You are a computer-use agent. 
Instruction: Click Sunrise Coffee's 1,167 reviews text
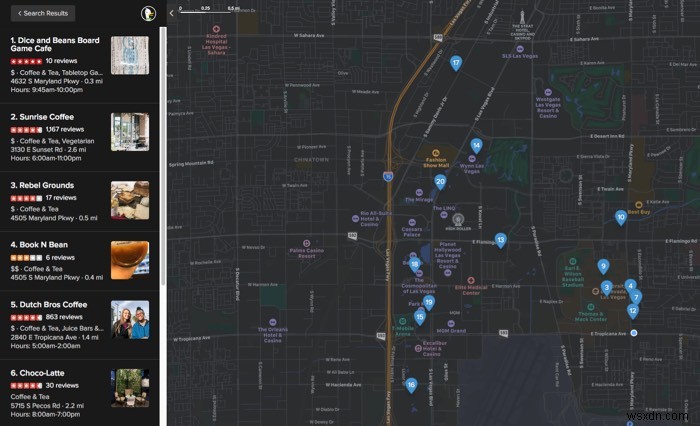(x=65, y=129)
